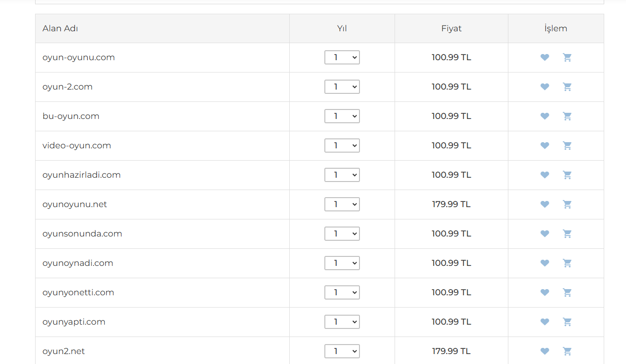This screenshot has width=626, height=364.
Task: Mark oyunoynadi.com as a favorite
Action: tap(545, 263)
